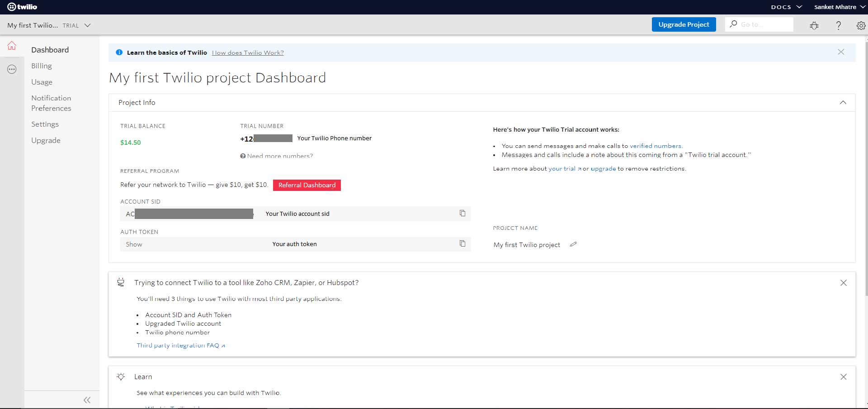The image size is (868, 409).
Task: Click the Project Info heading
Action: pyautogui.click(x=137, y=103)
